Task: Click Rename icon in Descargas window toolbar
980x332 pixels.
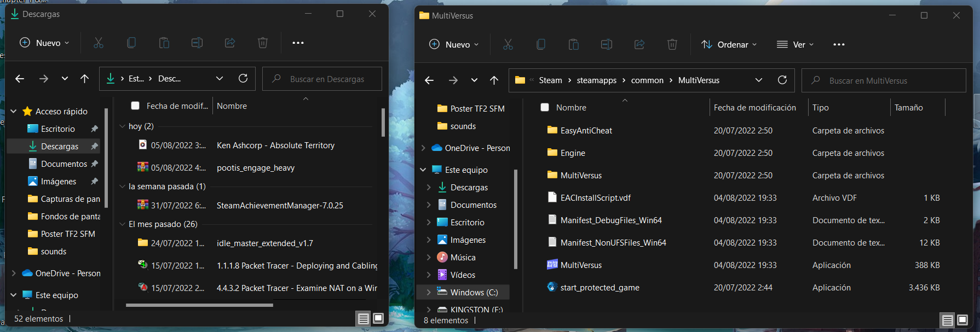Action: (x=197, y=43)
